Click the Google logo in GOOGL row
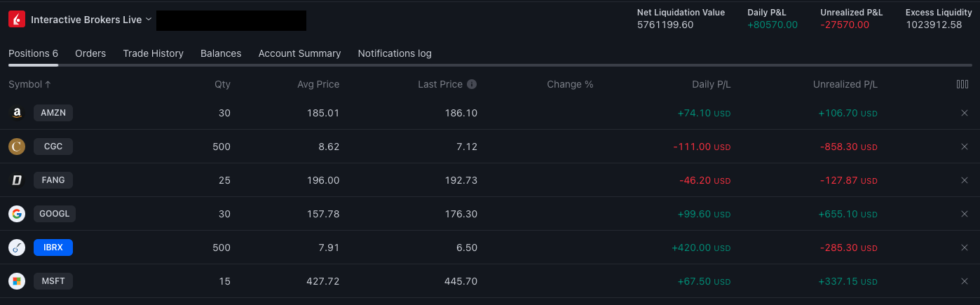980x305 pixels. 17,214
